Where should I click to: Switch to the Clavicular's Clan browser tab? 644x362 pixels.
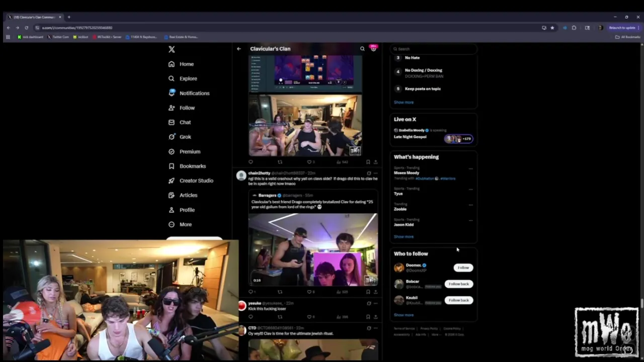(34, 17)
